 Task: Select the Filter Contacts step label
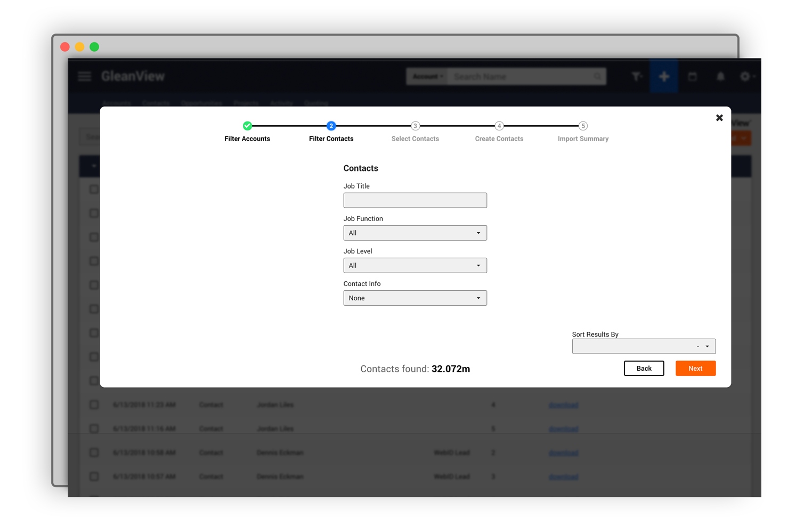[x=331, y=138]
